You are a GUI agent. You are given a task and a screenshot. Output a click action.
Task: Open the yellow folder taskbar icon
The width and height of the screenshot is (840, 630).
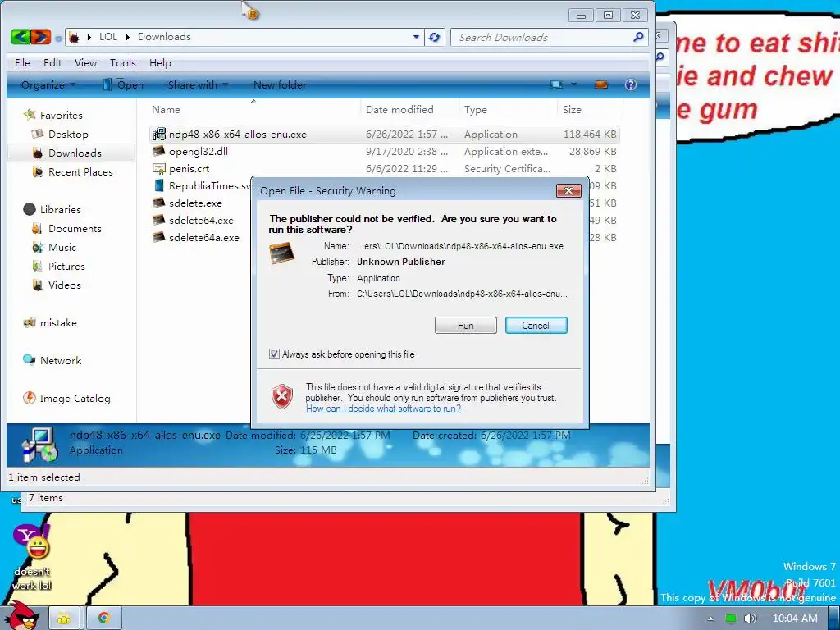(x=65, y=619)
